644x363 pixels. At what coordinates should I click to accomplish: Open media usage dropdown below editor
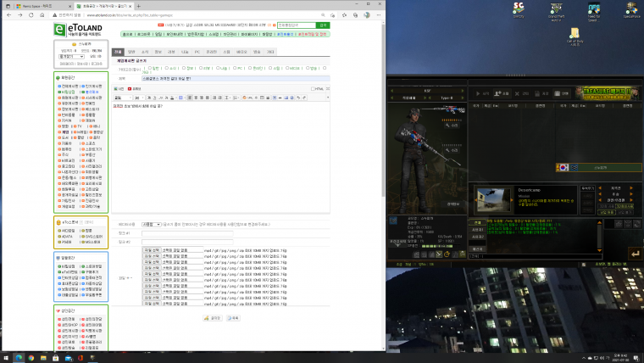151,225
